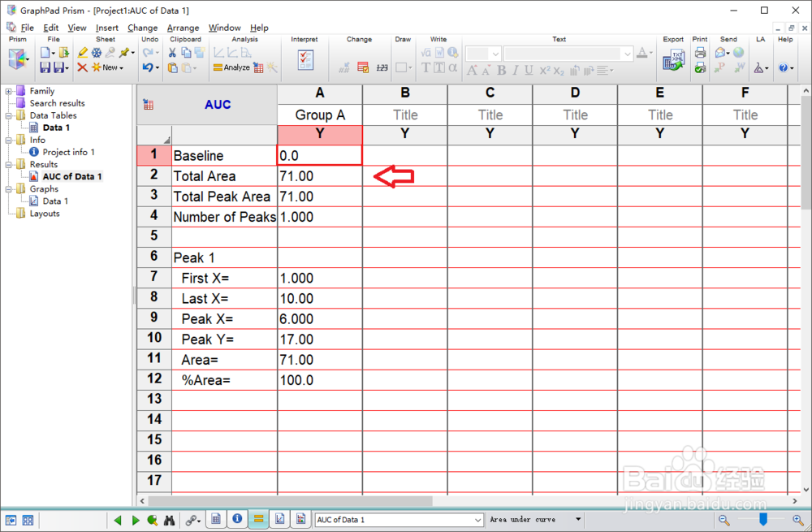The width and height of the screenshot is (812, 532).
Task: Click the Total Area value 71.00 cell
Action: click(319, 176)
